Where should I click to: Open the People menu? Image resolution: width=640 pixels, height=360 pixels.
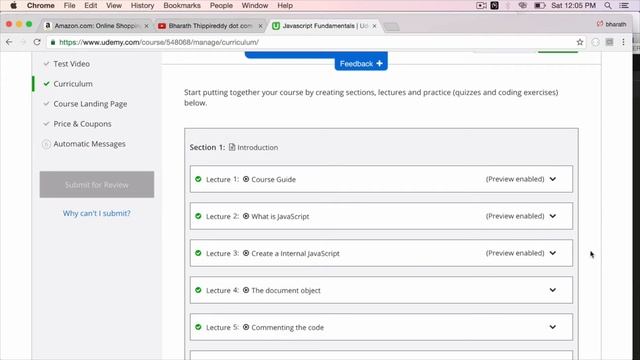(x=221, y=6)
